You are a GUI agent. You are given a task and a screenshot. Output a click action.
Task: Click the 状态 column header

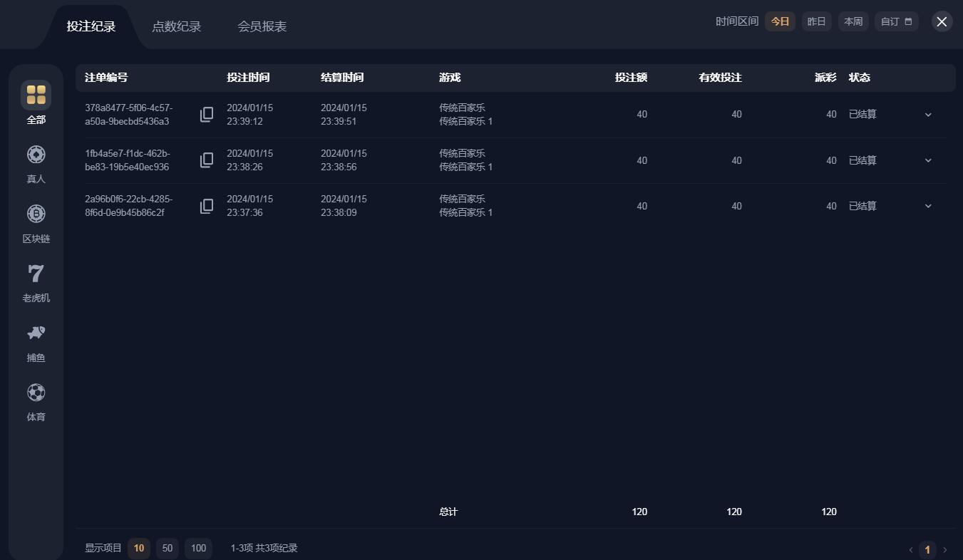pos(860,78)
